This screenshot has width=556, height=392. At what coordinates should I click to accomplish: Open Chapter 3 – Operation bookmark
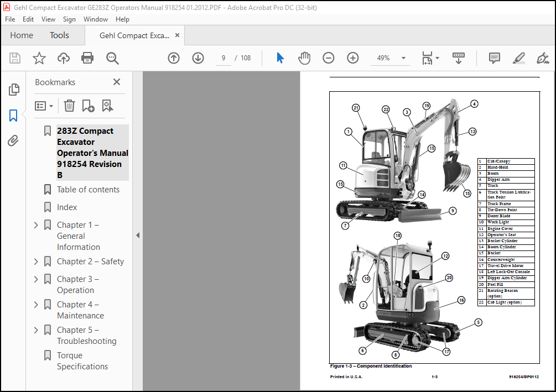click(78, 285)
